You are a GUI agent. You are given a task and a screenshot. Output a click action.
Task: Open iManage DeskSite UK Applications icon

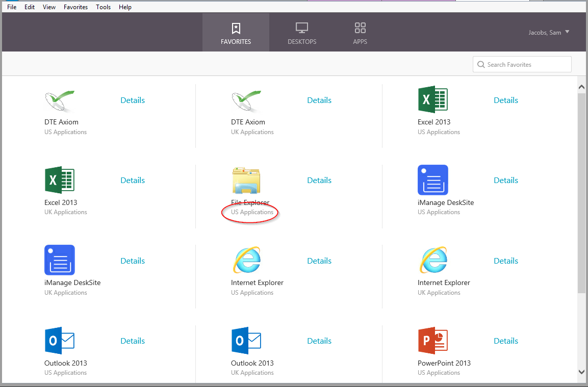pyautogui.click(x=60, y=260)
